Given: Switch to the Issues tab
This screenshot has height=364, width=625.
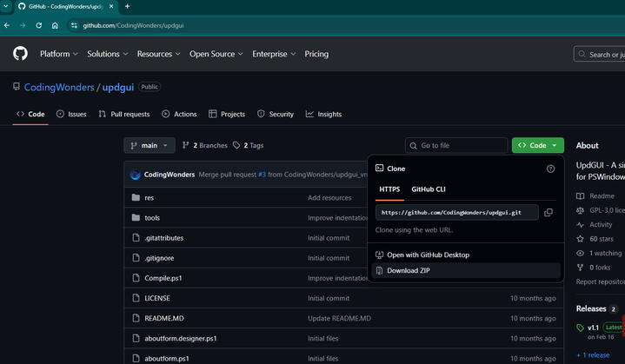Looking at the screenshot, I should tap(71, 115).
